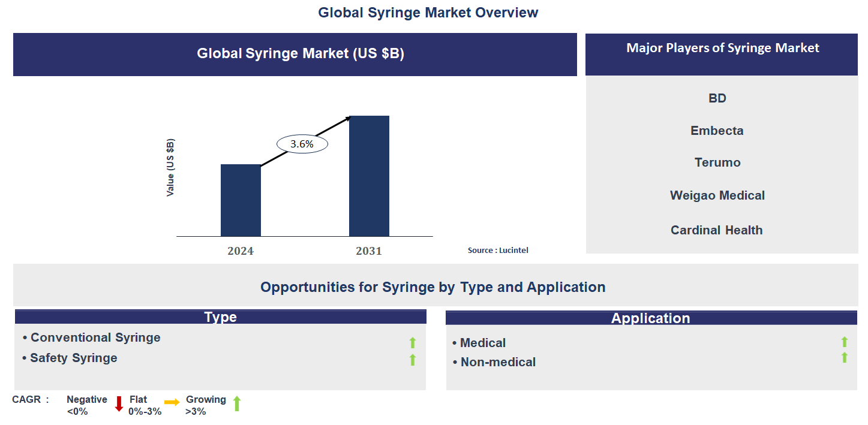This screenshot has height=425, width=868.
Task: Click the Application section header
Action: 651,318
